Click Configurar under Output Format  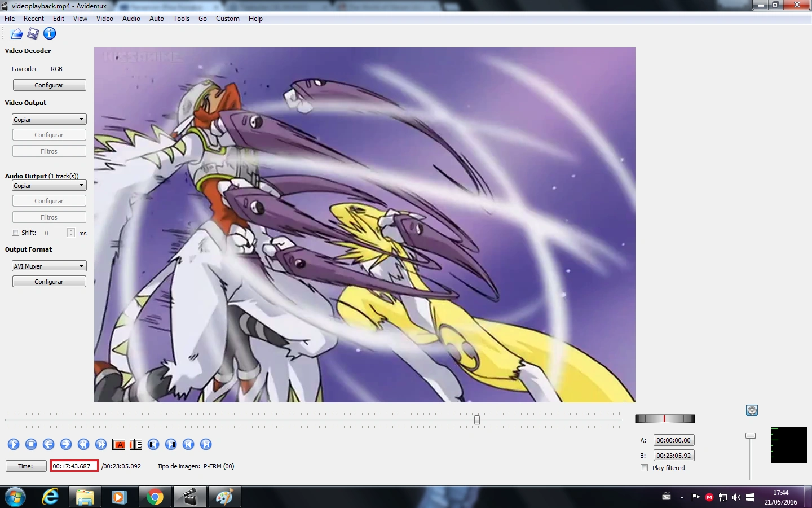(x=49, y=282)
